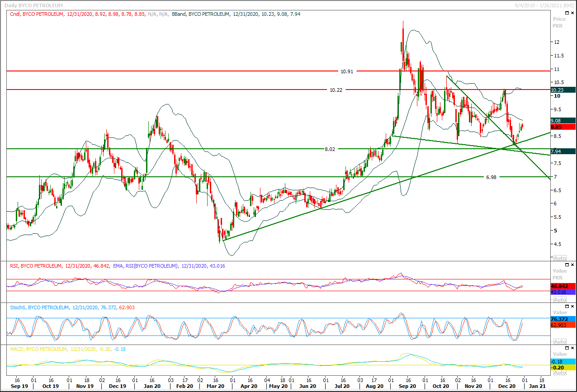Click the red 46.842 RSI value tag

[563, 286]
